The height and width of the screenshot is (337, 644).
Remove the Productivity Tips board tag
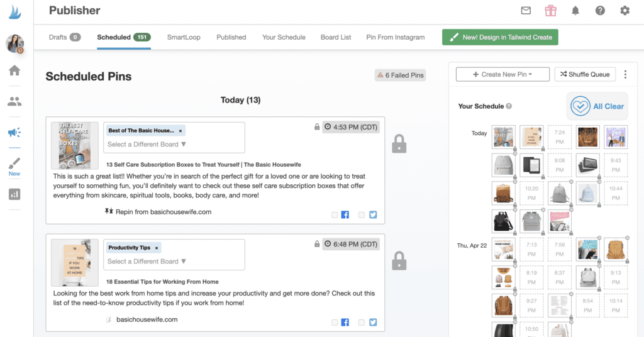[x=157, y=248]
